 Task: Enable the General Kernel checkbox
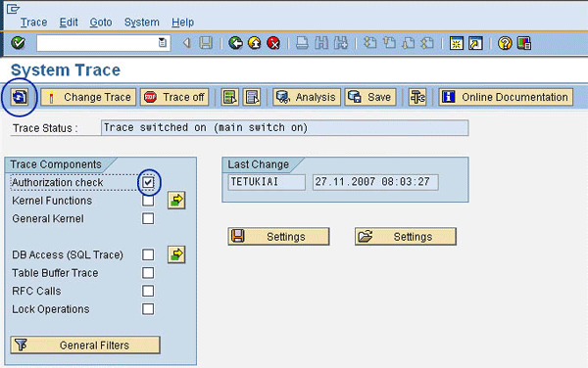coord(148,218)
